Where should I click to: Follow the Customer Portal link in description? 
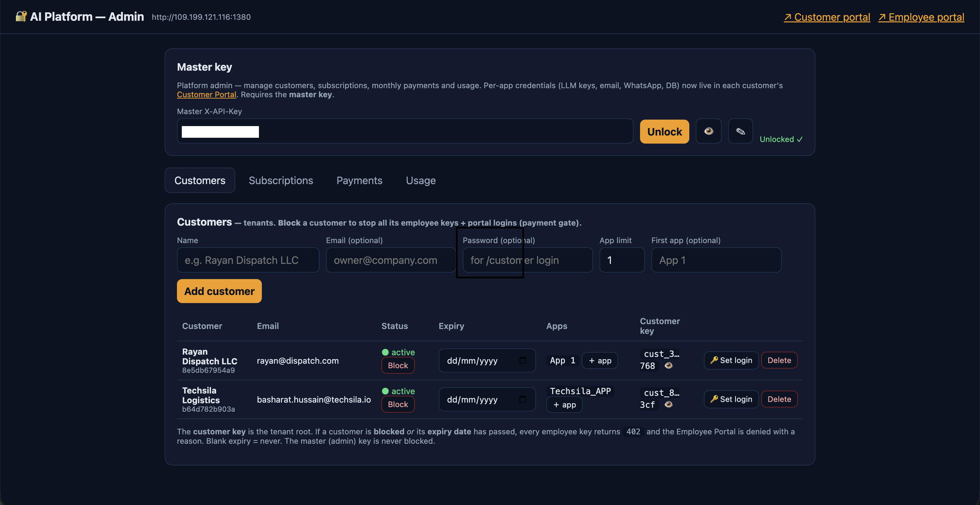tap(206, 95)
